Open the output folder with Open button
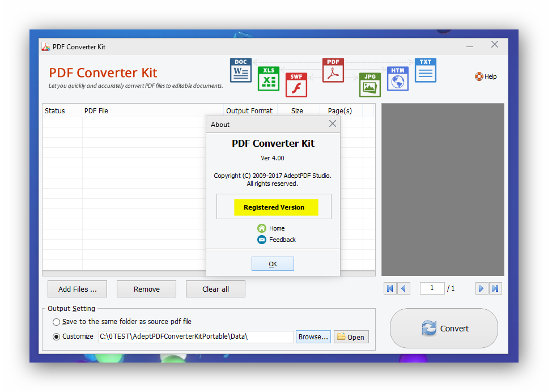The image size is (548, 392). tap(351, 337)
